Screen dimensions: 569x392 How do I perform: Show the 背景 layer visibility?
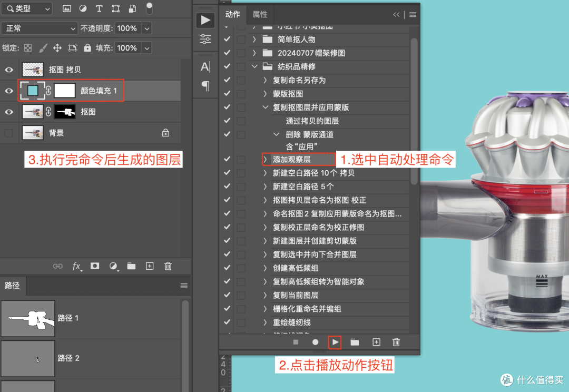pos(9,133)
